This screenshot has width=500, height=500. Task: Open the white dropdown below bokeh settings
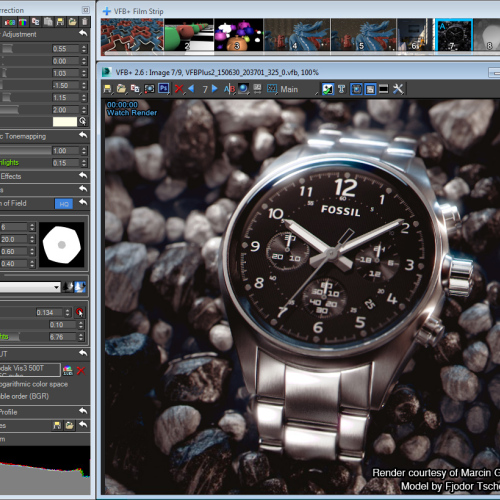click(30, 287)
